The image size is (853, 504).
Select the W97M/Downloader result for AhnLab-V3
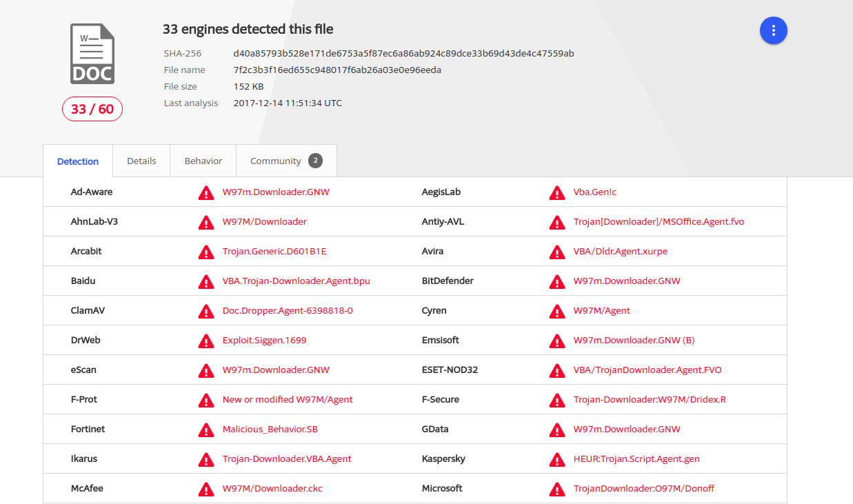point(265,221)
